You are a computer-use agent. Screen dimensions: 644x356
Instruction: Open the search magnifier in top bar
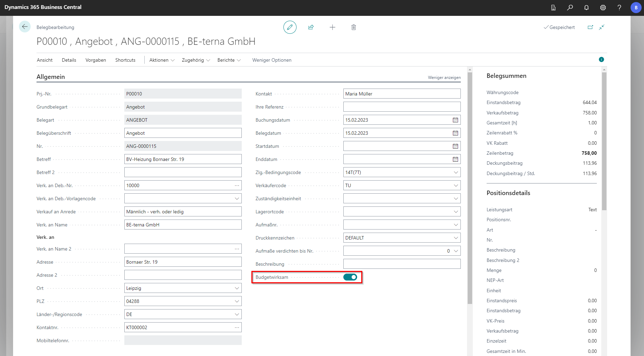[x=570, y=8]
